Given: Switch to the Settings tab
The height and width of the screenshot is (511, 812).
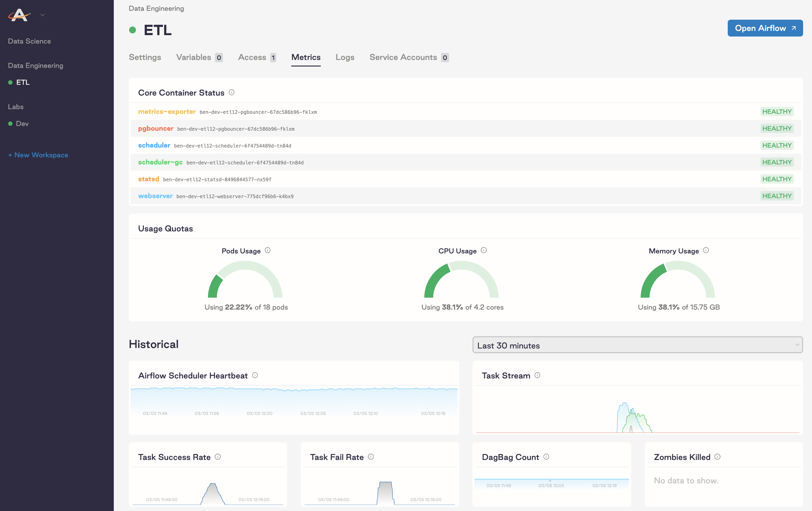Looking at the screenshot, I should point(145,57).
